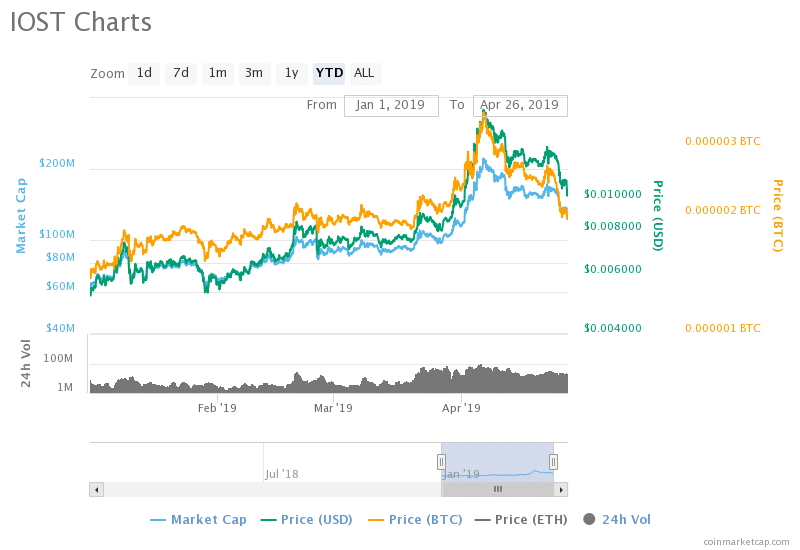The image size is (800, 550).
Task: Click the navigator right scroll arrow
Action: pos(561,489)
